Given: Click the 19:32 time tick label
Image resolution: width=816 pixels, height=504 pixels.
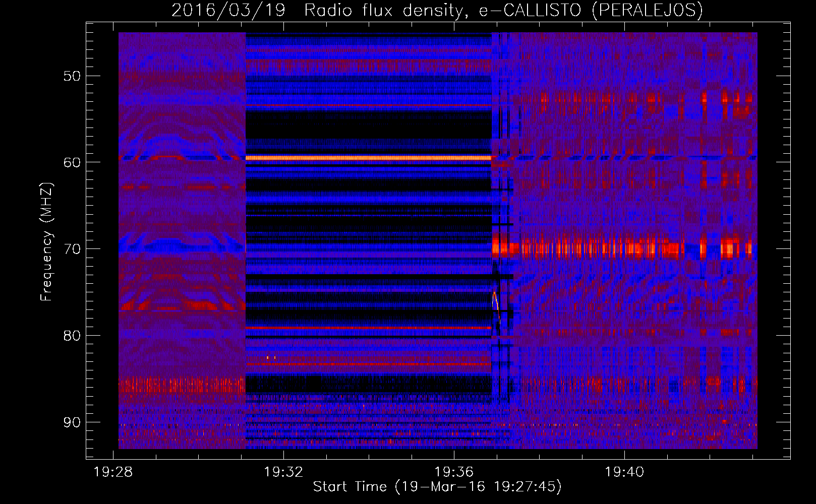Looking at the screenshot, I should pyautogui.click(x=283, y=472).
